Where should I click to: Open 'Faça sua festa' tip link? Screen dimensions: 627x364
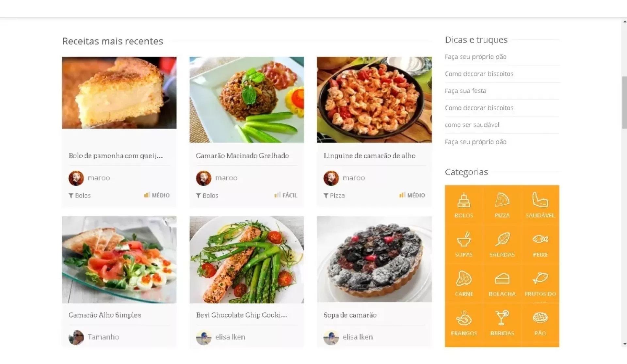[x=465, y=91]
